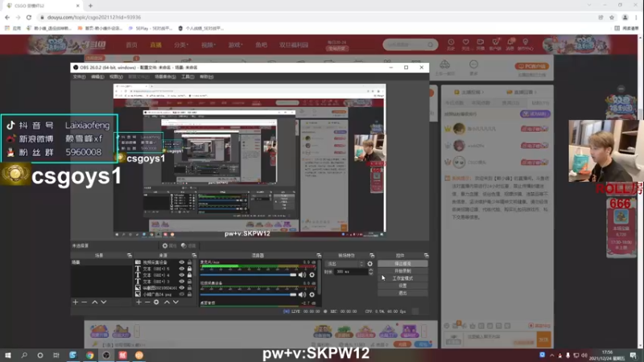
Task: Open Windows Start menu
Action: pos(8,355)
